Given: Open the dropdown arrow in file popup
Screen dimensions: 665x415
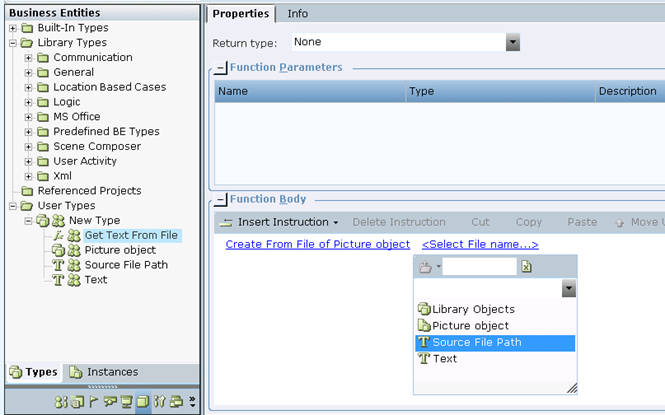Looking at the screenshot, I should pos(568,289).
